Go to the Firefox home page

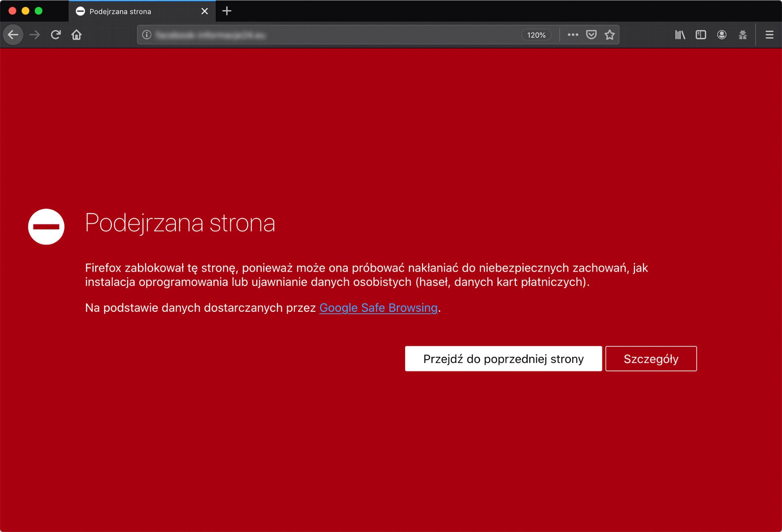[x=76, y=35]
